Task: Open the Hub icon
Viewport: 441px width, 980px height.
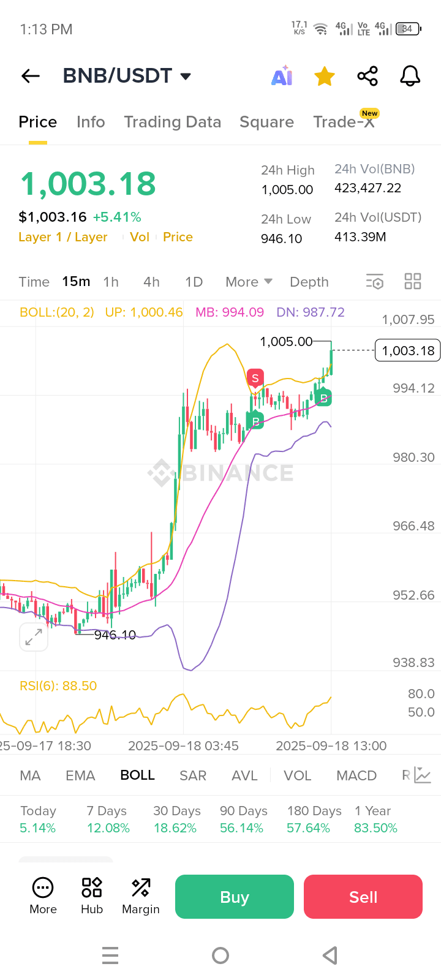Action: tap(92, 896)
